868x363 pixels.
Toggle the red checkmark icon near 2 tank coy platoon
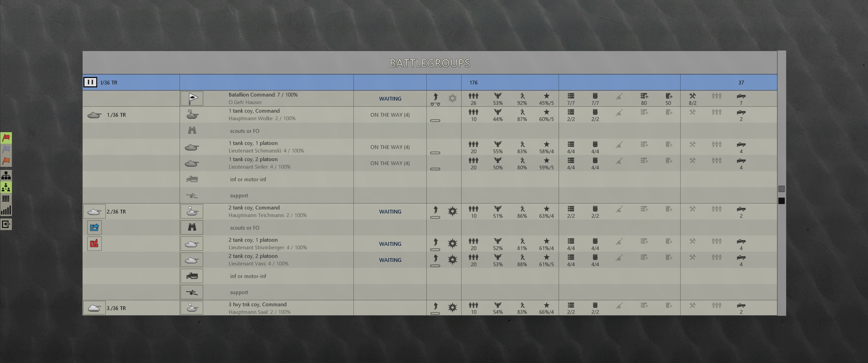coord(94,243)
